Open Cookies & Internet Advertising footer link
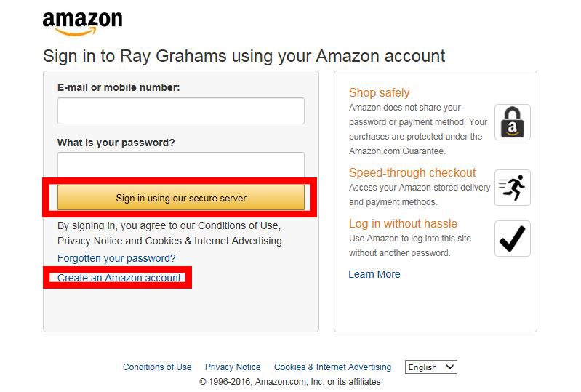 (332, 367)
